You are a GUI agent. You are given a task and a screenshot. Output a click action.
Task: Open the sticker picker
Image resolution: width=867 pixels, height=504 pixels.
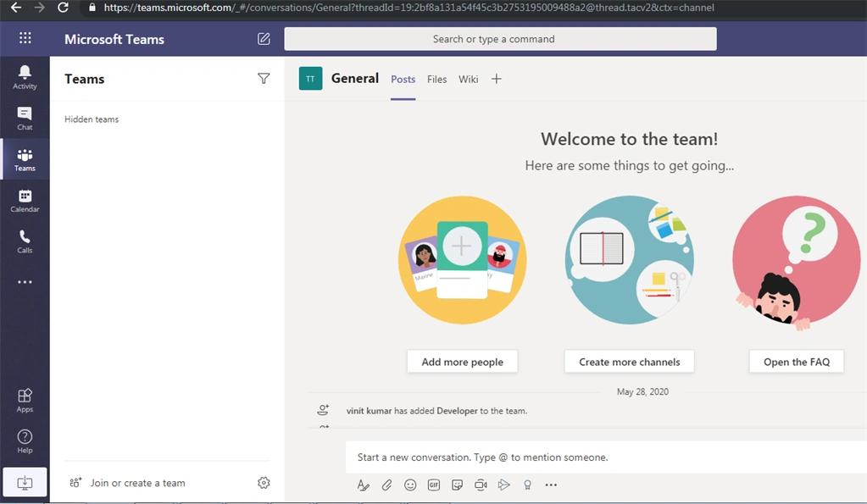click(458, 485)
